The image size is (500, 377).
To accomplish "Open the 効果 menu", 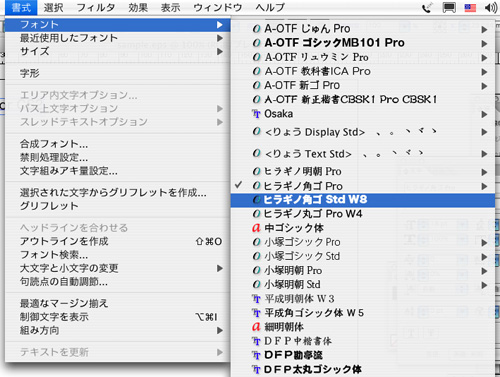I will click(138, 7).
